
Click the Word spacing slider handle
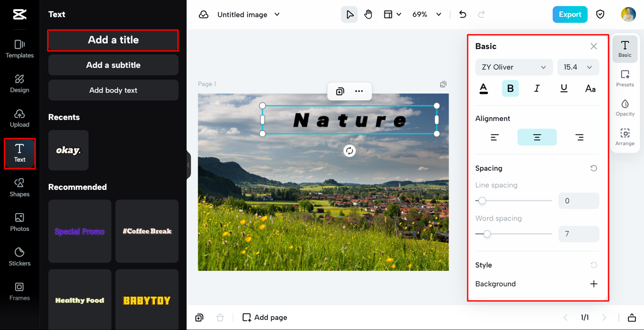487,234
